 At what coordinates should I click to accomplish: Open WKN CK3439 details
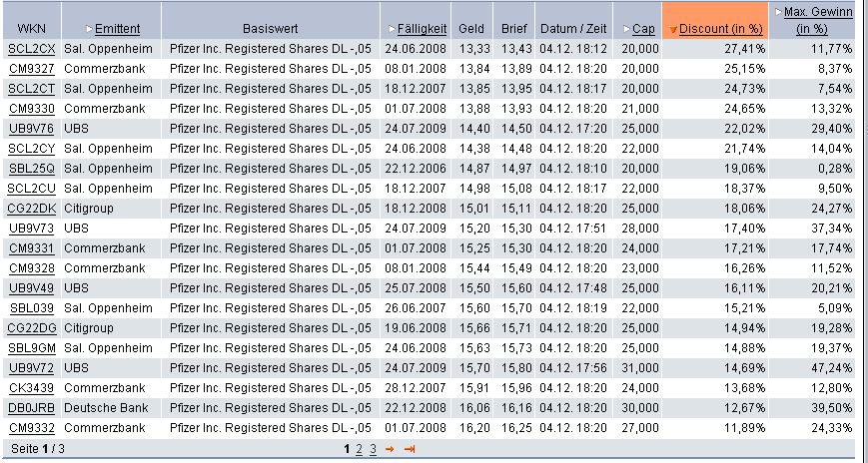pyautogui.click(x=32, y=388)
